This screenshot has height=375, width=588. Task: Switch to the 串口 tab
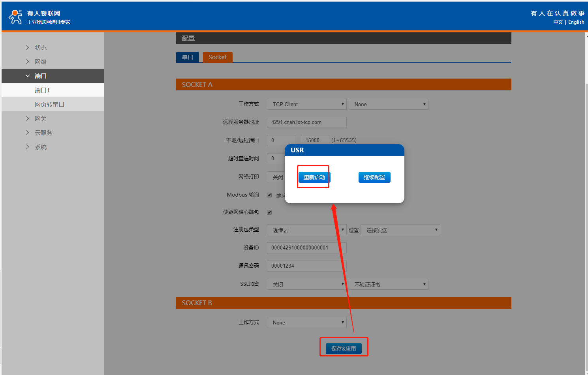(187, 57)
